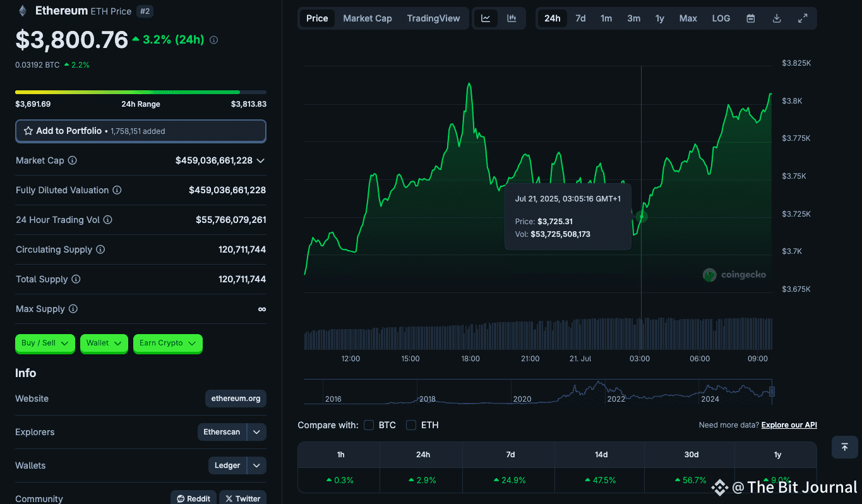Open Buy / Sell dropdown
Screen dimensions: 862x504
pyautogui.click(x=45, y=343)
